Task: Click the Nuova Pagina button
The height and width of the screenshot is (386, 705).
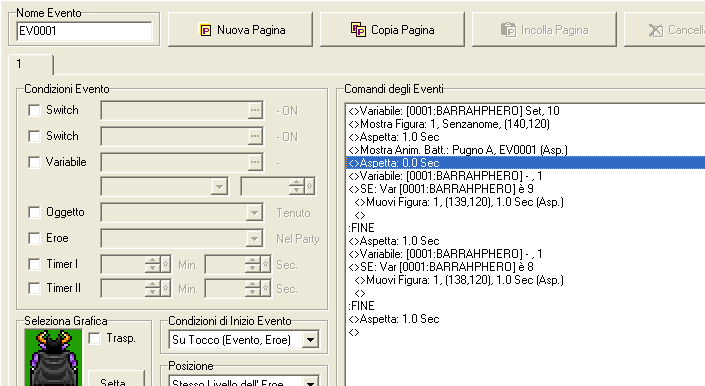Action: 240,30
